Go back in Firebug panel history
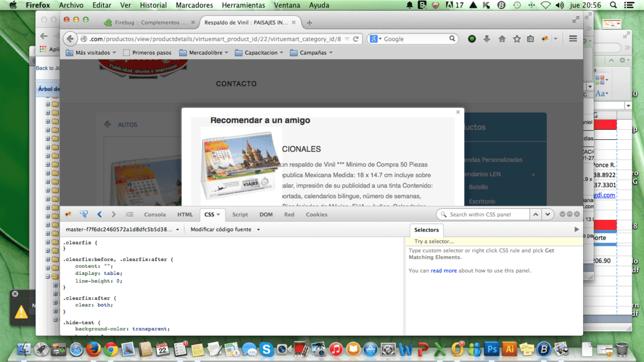Image resolution: width=644 pixels, height=362 pixels. [x=100, y=214]
